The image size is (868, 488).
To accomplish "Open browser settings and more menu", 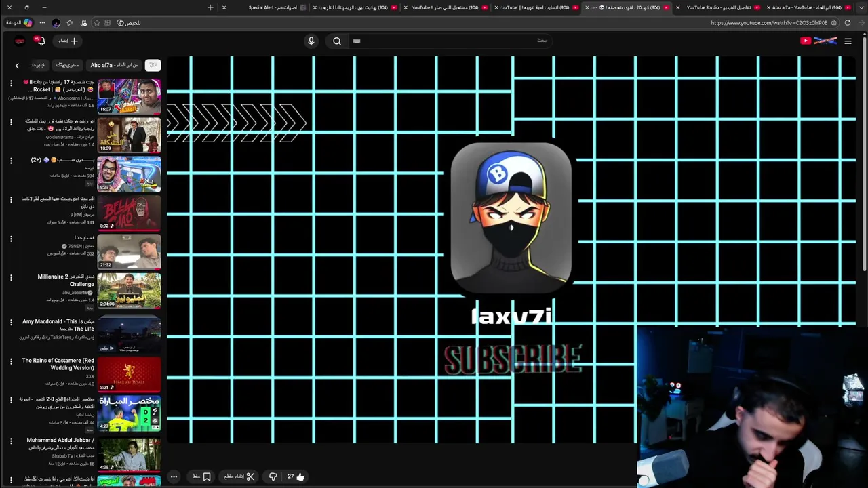I will tap(42, 22).
